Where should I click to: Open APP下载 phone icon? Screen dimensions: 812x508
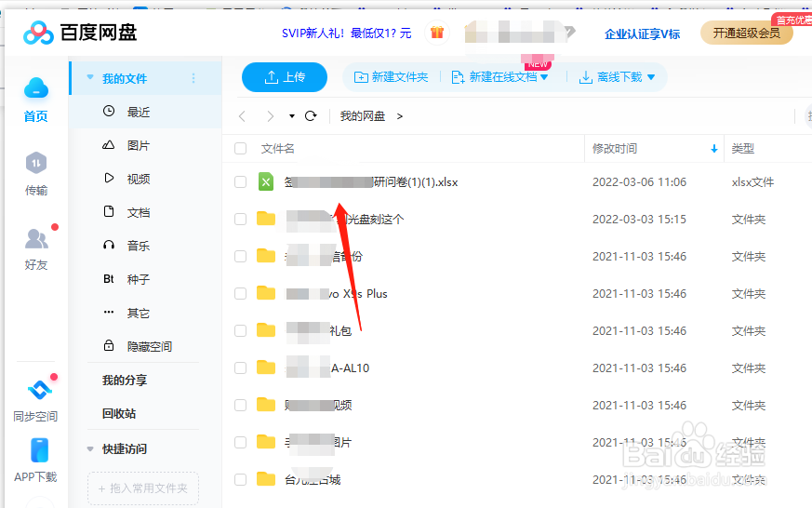coord(39,450)
